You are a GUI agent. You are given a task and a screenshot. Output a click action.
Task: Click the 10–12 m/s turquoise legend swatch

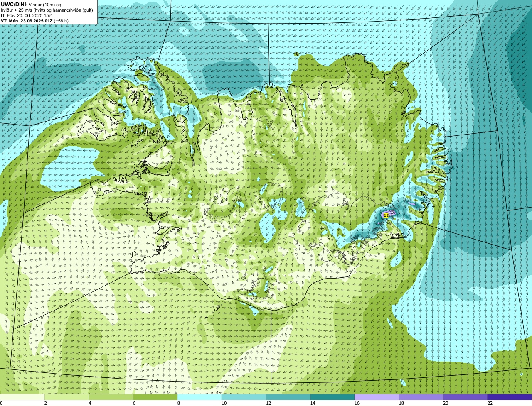[244, 397]
